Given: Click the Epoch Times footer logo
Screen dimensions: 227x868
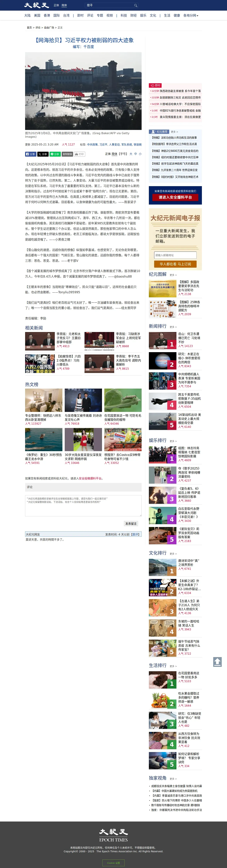Looking at the screenshot, I should 113,835.
